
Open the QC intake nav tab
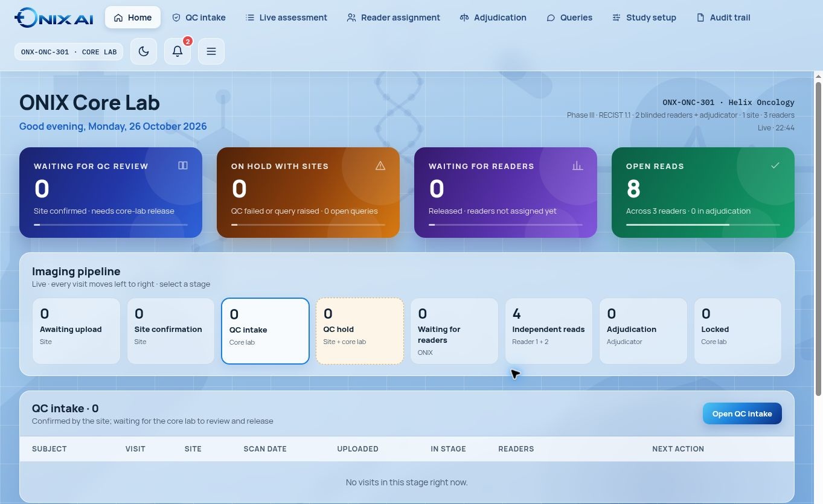tap(199, 18)
